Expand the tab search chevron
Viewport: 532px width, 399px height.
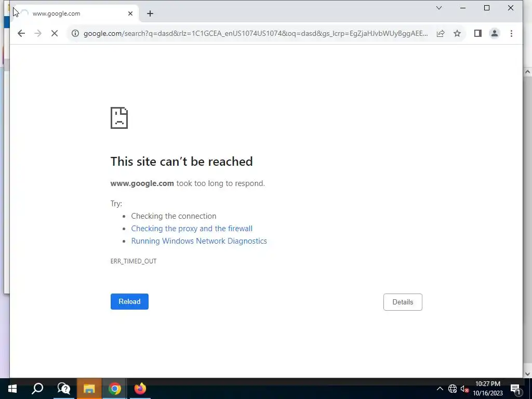(x=438, y=8)
